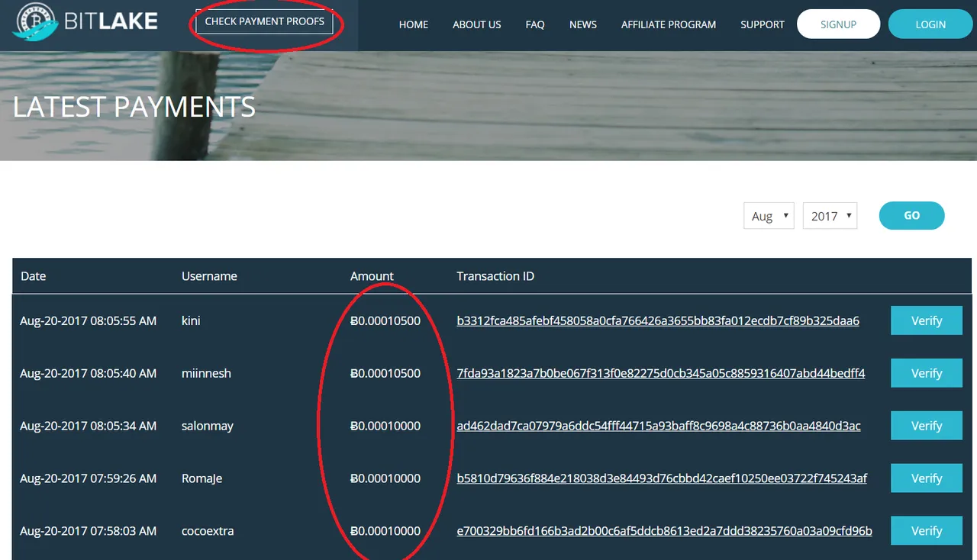Select username RomaJe
977x560 pixels.
(202, 478)
